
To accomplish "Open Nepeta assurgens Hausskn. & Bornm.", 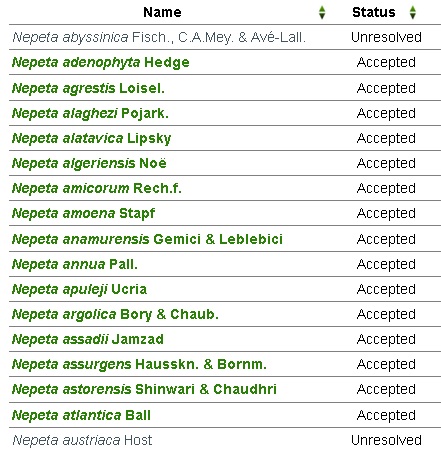I will (139, 365).
